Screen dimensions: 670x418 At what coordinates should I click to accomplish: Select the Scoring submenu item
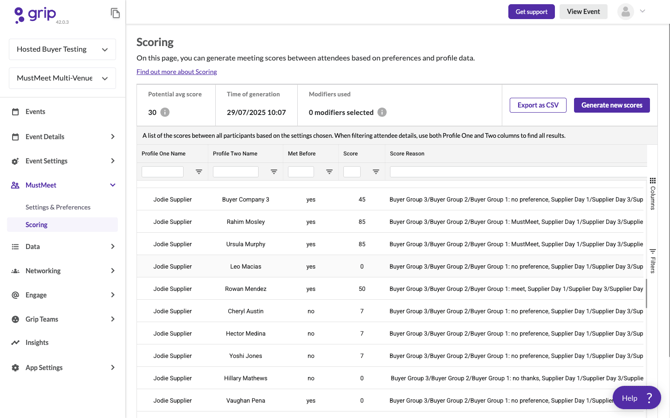coord(62,225)
